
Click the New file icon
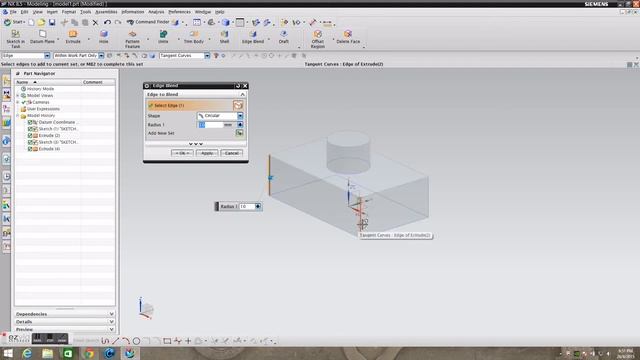click(31, 22)
